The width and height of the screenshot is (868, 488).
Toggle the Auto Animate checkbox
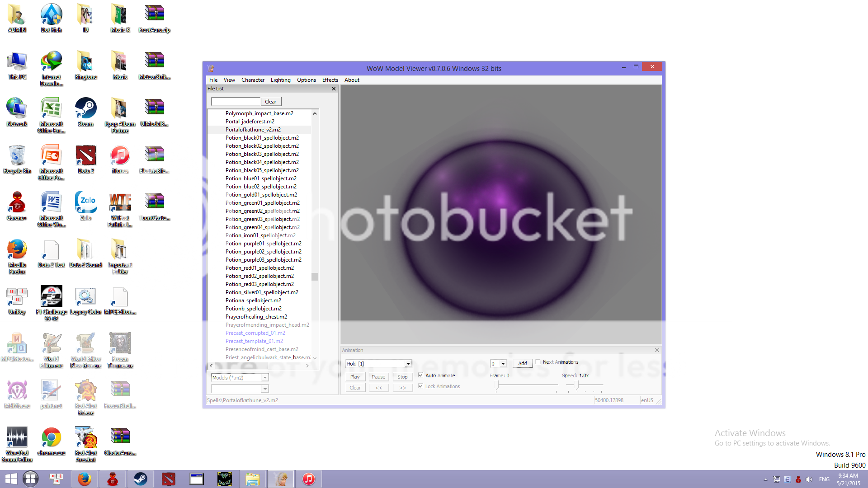(420, 375)
